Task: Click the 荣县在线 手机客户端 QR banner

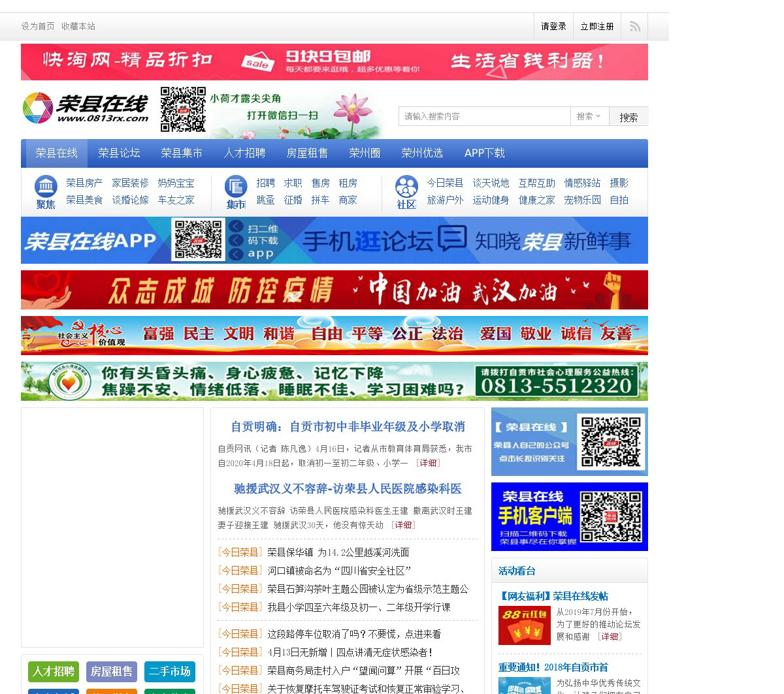Action: click(x=570, y=516)
